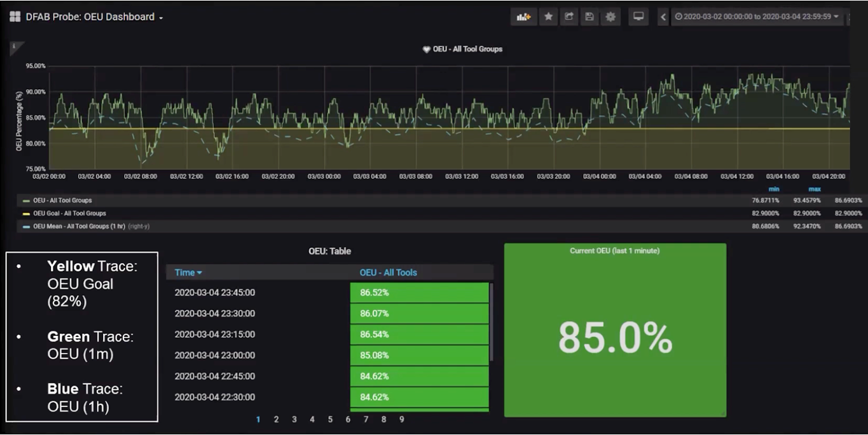Screen dimensions: 868x435
Task: Select the '2020-03-04 22:30:00' time cell
Action: pos(215,397)
